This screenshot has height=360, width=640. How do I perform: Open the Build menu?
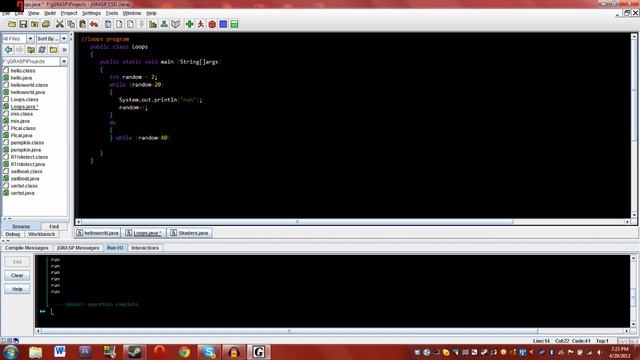pos(50,13)
